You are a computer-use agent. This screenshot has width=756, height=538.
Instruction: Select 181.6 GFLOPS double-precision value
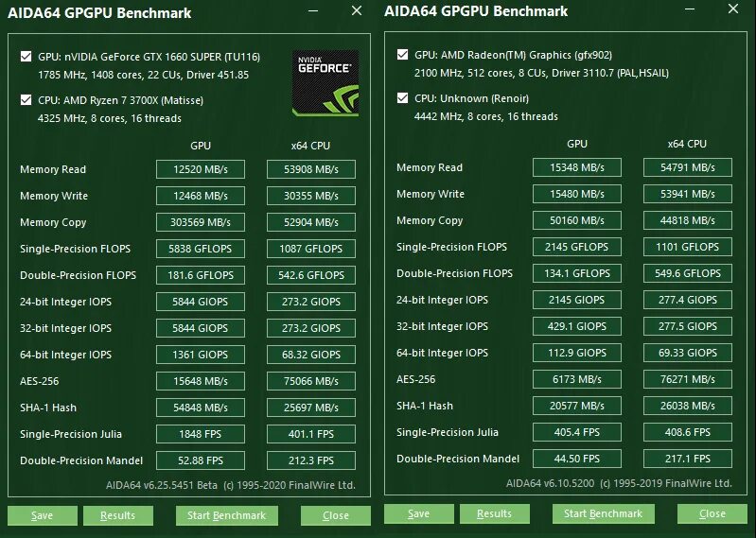pos(201,275)
